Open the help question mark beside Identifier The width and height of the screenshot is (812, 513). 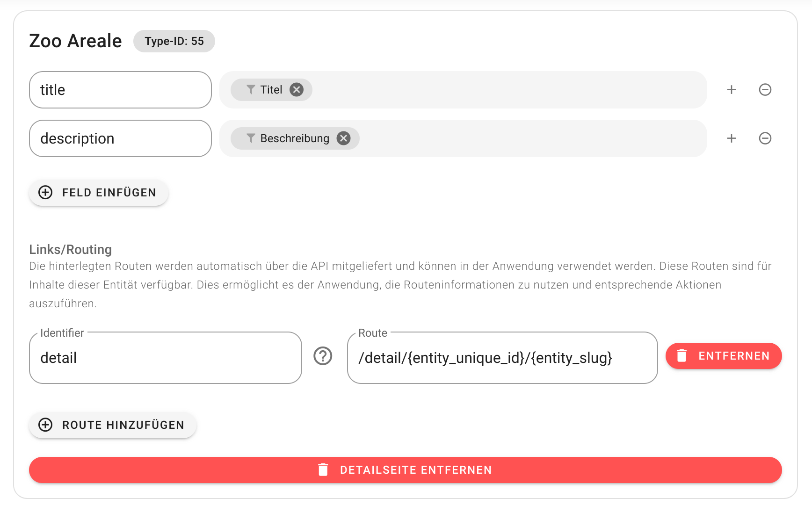[x=323, y=356]
